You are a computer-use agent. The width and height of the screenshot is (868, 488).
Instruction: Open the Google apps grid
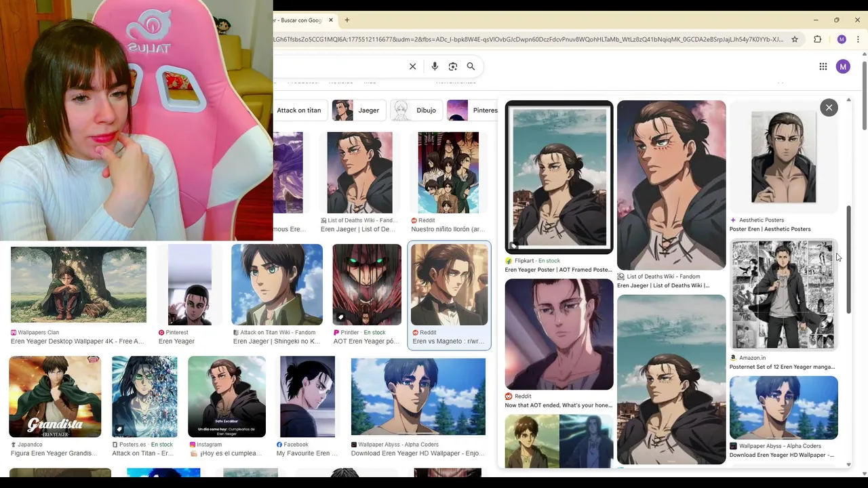tap(823, 66)
